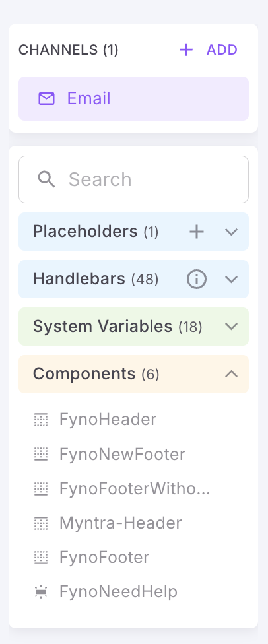The width and height of the screenshot is (268, 644).
Task: Add a new placeholder with plus icon
Action: click(x=197, y=232)
